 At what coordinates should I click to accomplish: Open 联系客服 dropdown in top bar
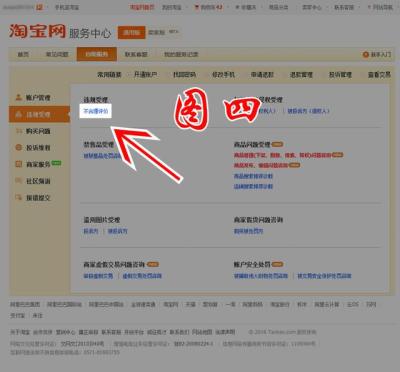(x=344, y=7)
